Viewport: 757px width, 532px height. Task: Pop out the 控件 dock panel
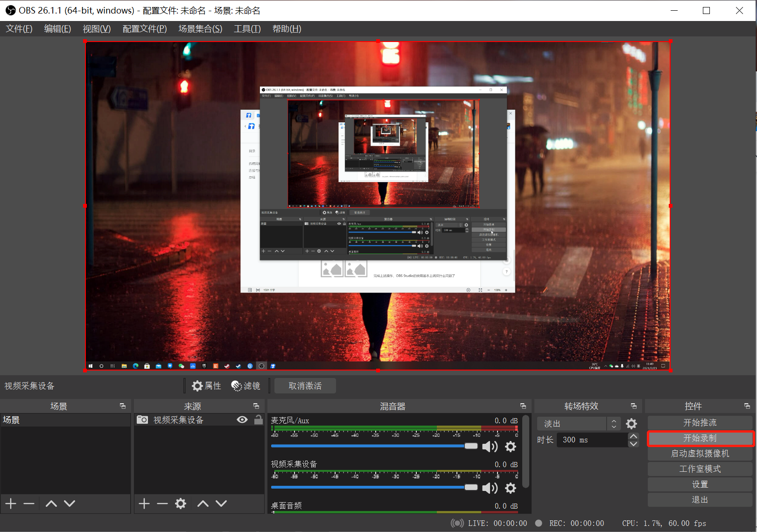pos(747,406)
